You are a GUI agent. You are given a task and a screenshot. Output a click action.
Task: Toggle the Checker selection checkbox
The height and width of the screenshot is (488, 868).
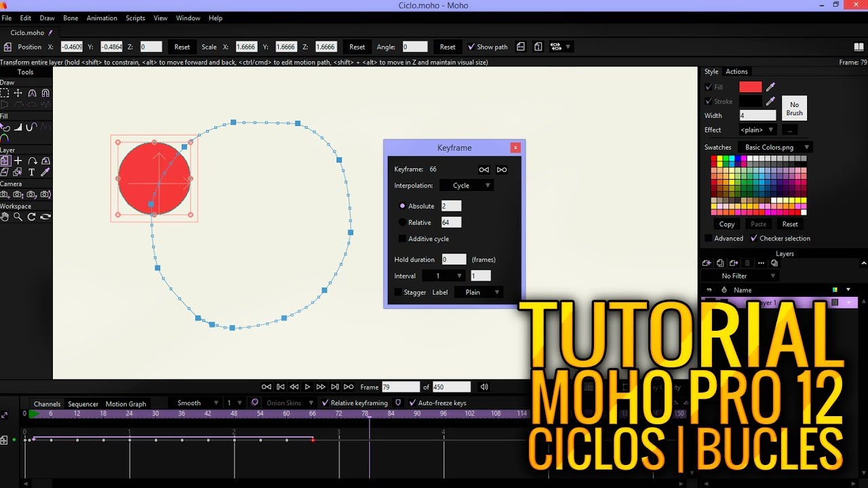[x=753, y=238]
